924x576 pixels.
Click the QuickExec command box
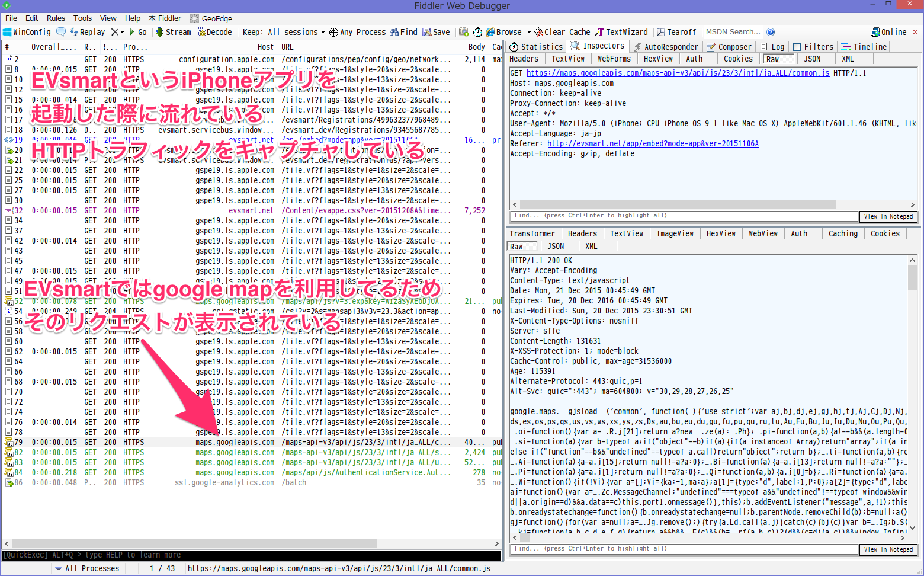[x=252, y=555]
